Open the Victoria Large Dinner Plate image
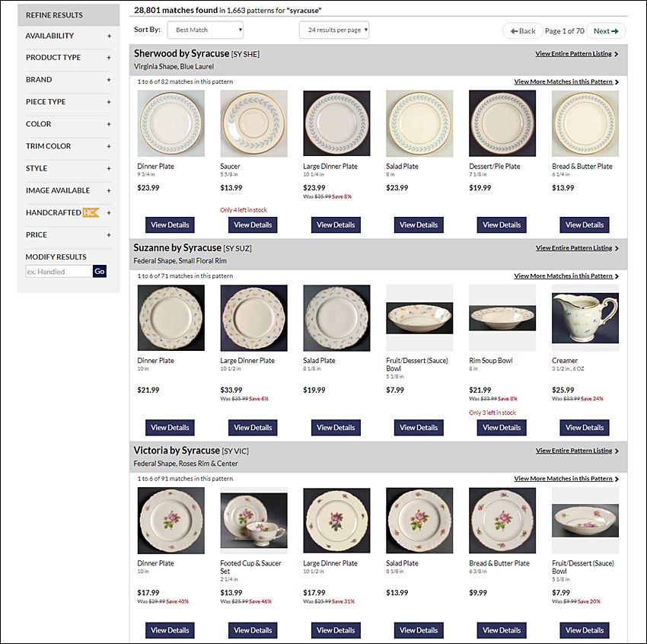The image size is (647, 644). click(x=336, y=521)
